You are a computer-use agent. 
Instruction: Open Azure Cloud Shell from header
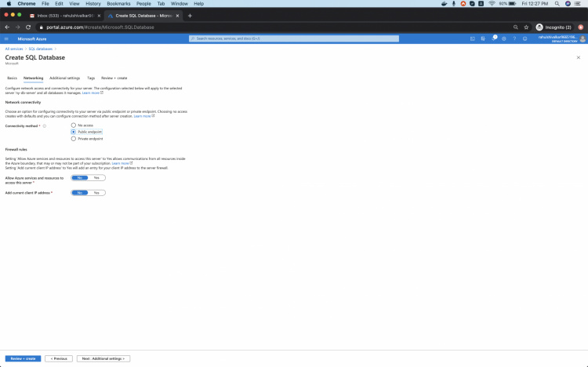click(472, 38)
